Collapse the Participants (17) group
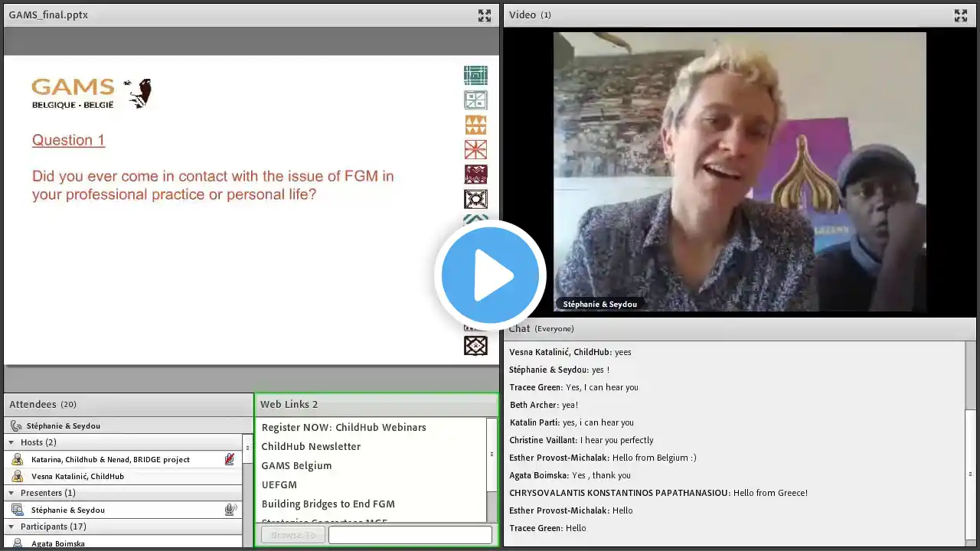Image resolution: width=980 pixels, height=551 pixels. tap(11, 527)
